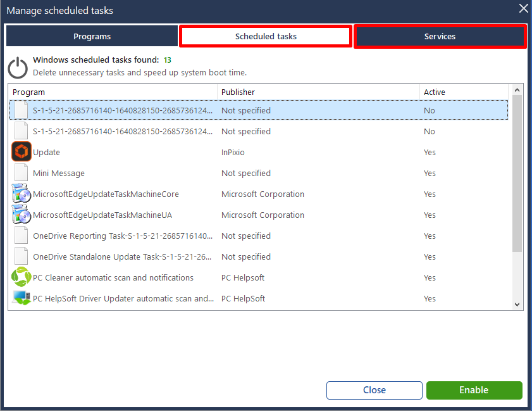Select the "Update" task name

tap(46, 152)
